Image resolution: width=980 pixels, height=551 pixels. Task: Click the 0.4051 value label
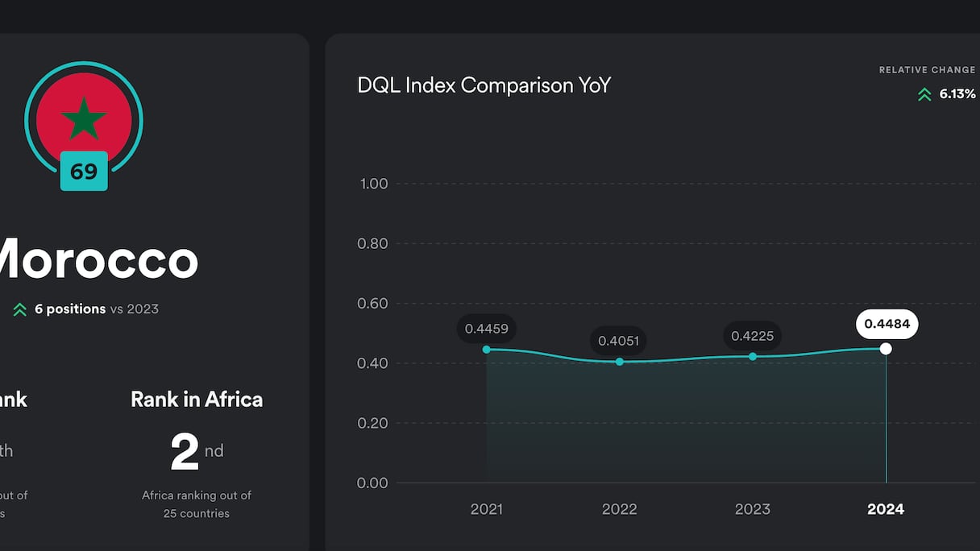pos(618,341)
